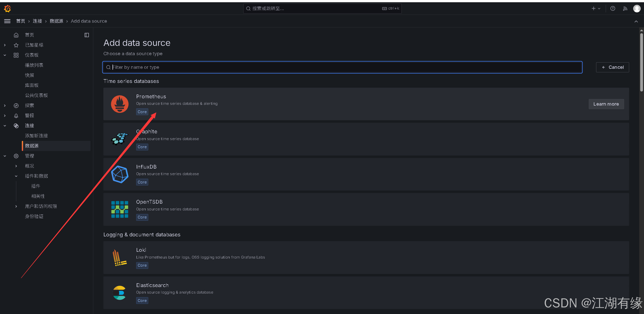Image resolution: width=644 pixels, height=314 pixels.
Task: Collapse the 仪表板 section
Action: (x=5, y=55)
